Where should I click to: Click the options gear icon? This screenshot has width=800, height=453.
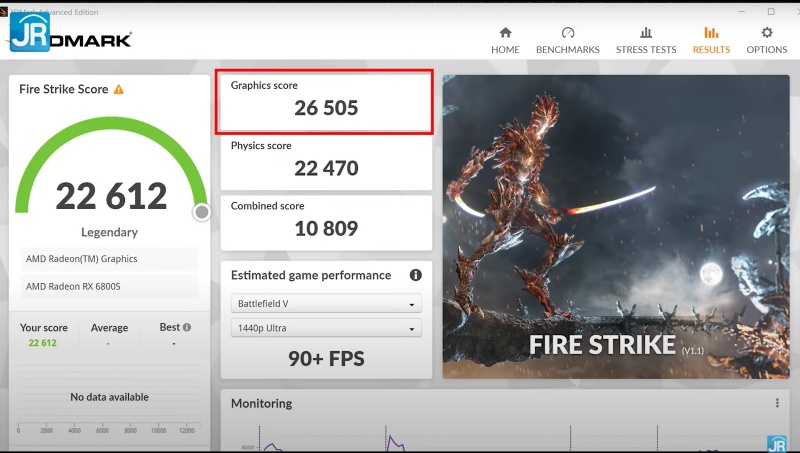point(767,33)
